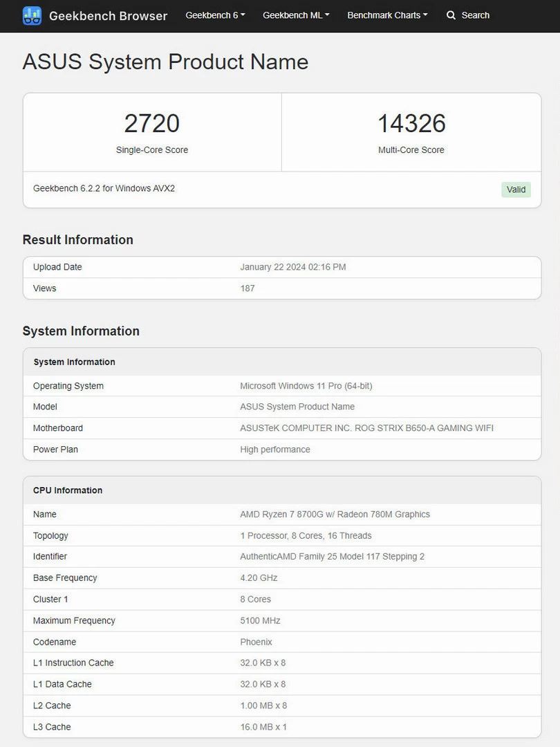This screenshot has height=747, width=560.
Task: Click the upload date January 22 2024 value
Action: (292, 267)
